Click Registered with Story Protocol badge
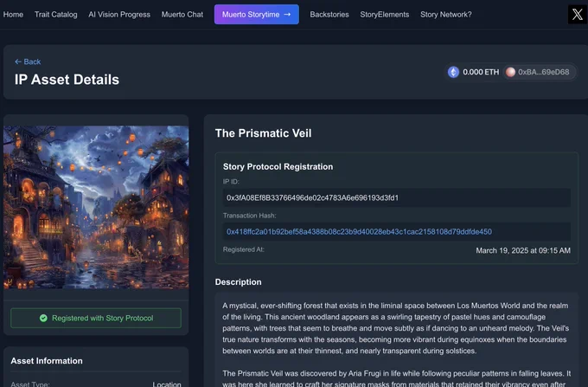This screenshot has height=387, width=588. click(x=96, y=318)
